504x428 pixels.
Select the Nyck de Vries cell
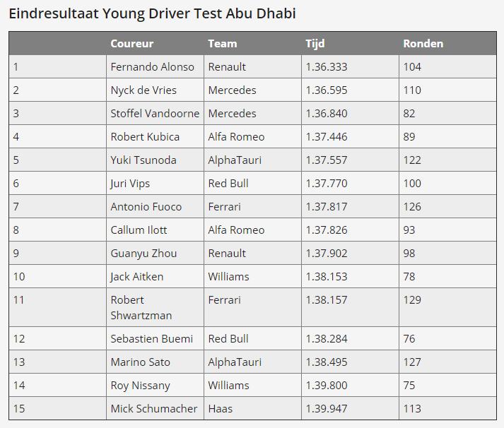pos(155,90)
